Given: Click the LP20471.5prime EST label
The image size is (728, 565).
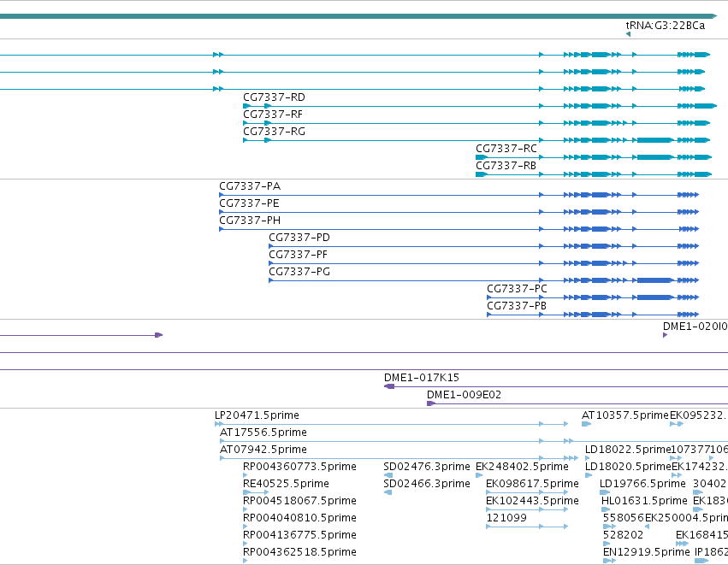Looking at the screenshot, I should point(257,415).
